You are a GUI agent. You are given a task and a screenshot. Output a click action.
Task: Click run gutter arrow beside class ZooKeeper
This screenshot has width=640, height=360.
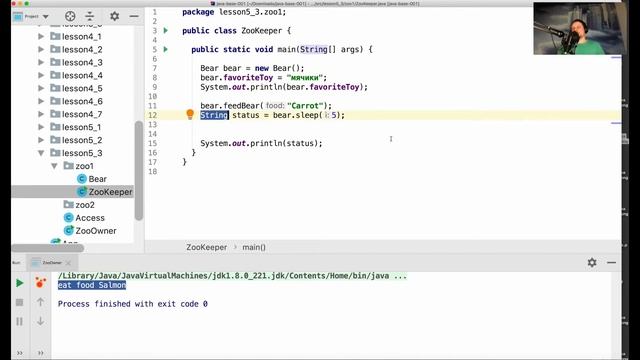166,31
